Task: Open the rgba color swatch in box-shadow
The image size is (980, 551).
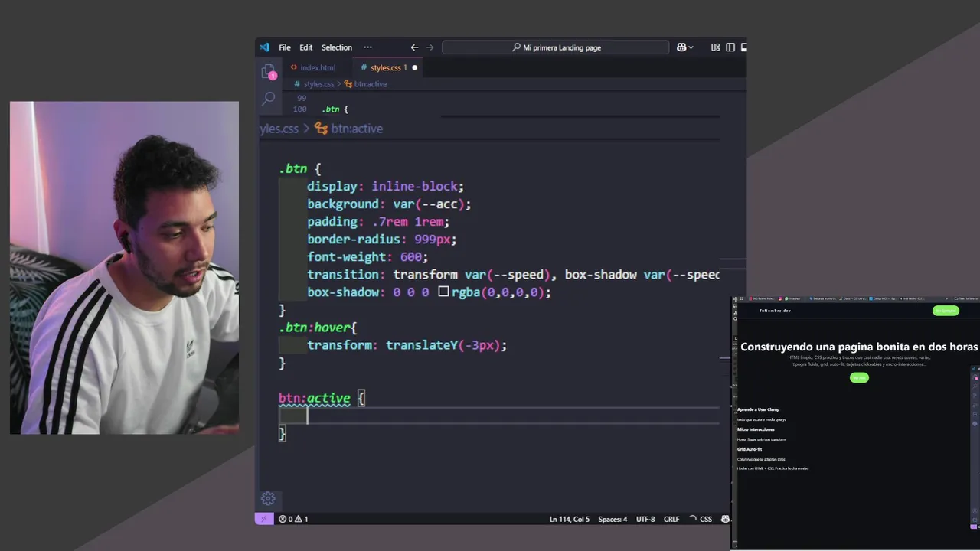Action: tap(443, 292)
